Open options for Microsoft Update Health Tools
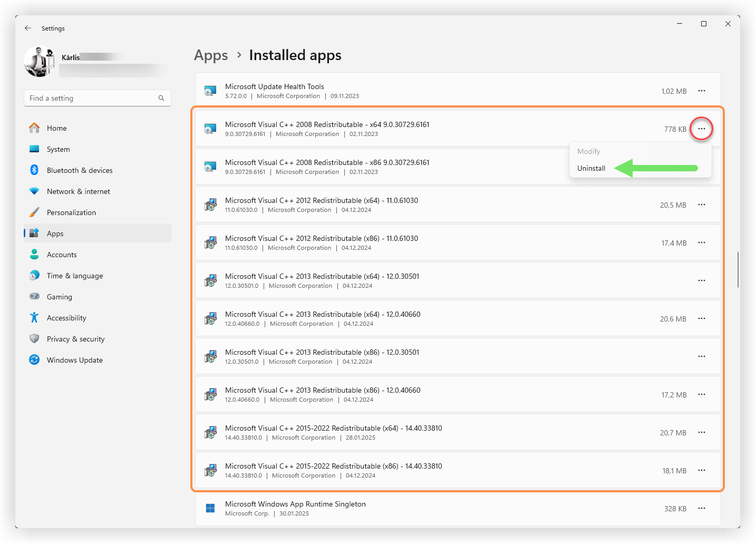The height and width of the screenshot is (544, 756). (x=702, y=91)
